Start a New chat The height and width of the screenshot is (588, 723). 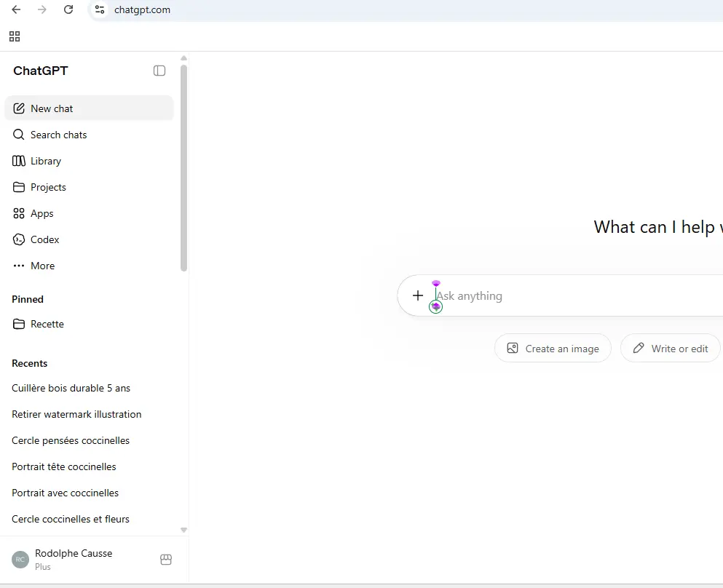[89, 108]
